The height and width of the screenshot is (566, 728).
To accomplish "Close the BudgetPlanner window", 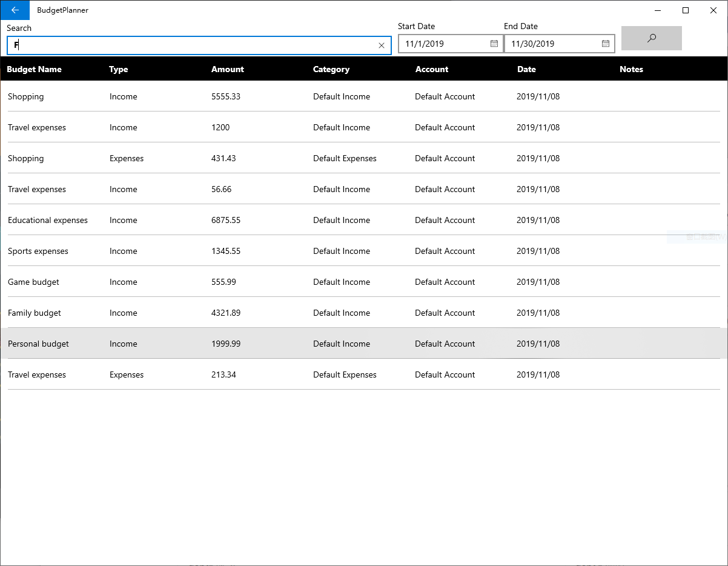I will 713,10.
